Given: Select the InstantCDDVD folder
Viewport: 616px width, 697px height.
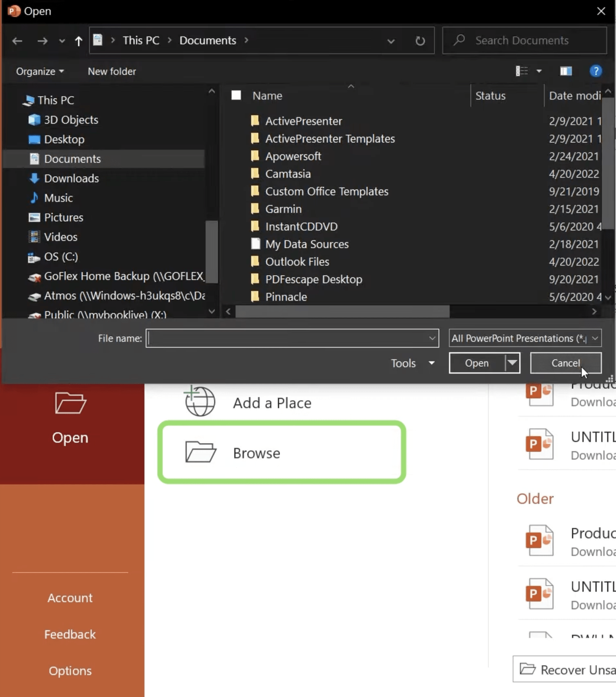Looking at the screenshot, I should (301, 227).
